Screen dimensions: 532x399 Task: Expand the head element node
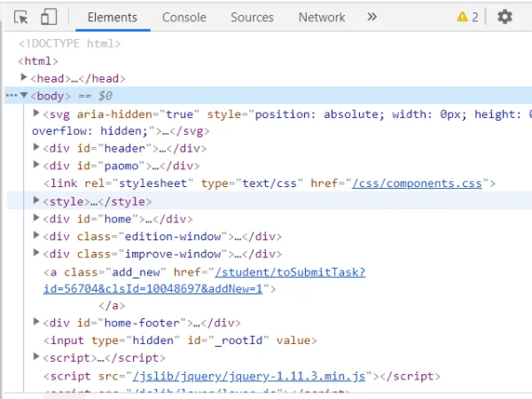click(x=24, y=78)
